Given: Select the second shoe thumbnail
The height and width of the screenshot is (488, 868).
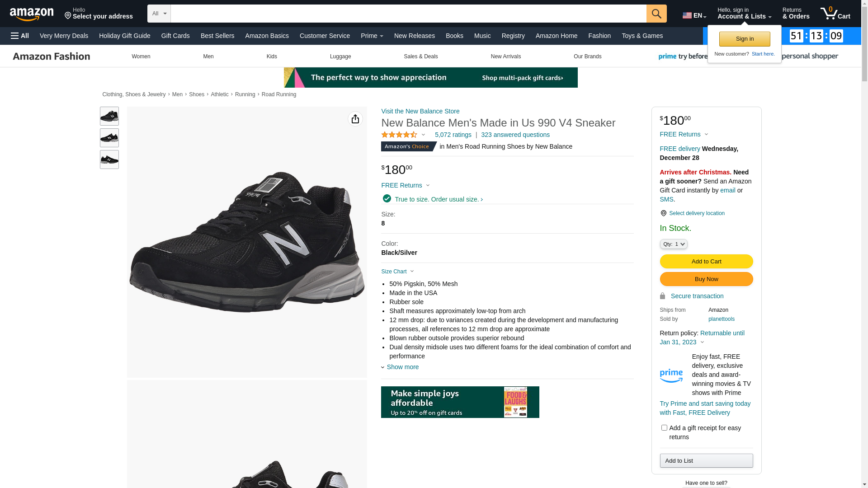Looking at the screenshot, I should coord(109,138).
